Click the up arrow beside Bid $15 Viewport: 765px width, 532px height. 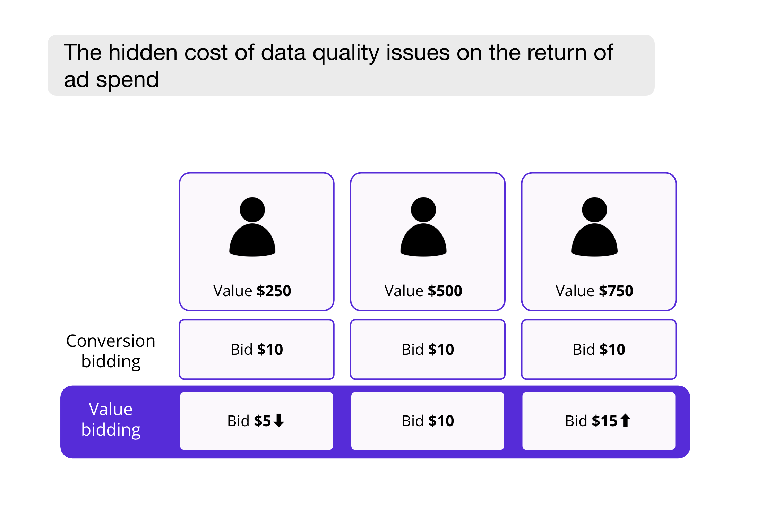(x=625, y=420)
